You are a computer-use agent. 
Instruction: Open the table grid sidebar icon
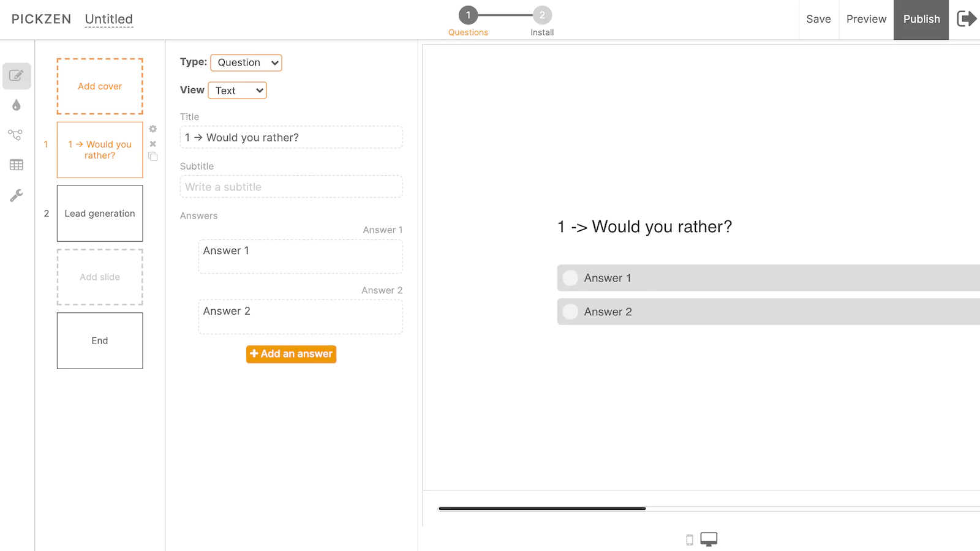point(17,165)
